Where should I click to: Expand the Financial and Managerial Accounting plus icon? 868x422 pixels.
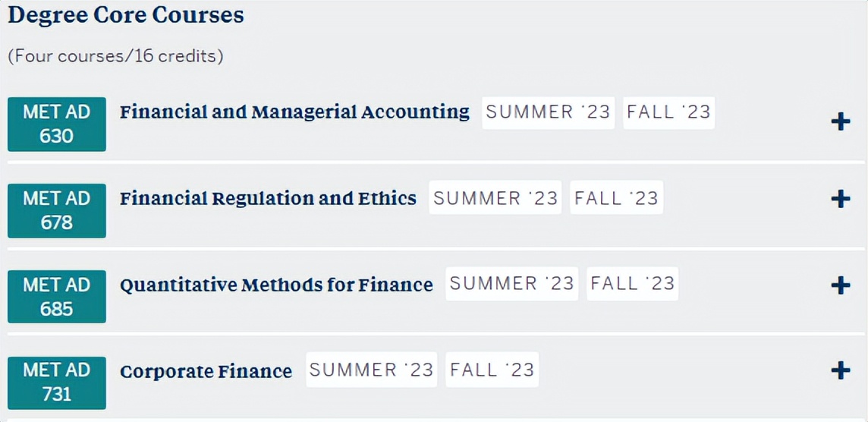840,121
